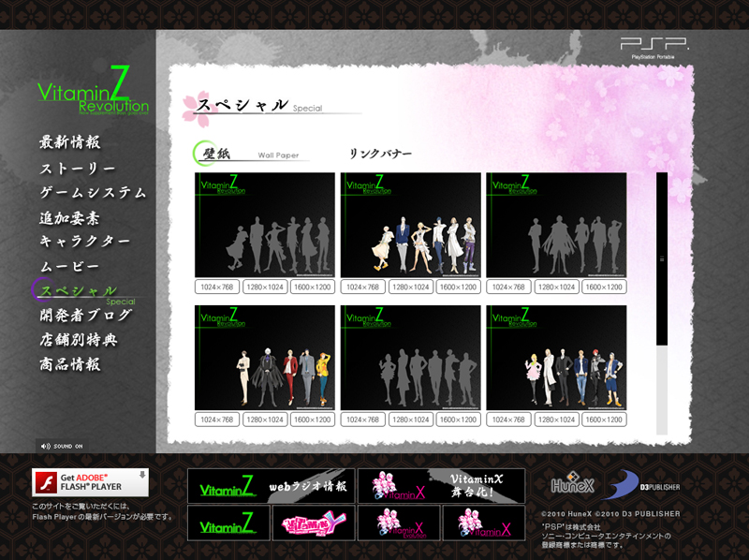Click the PSP PlayStation Portable logo
Image resolution: width=749 pixels, height=560 pixels.
654,48
